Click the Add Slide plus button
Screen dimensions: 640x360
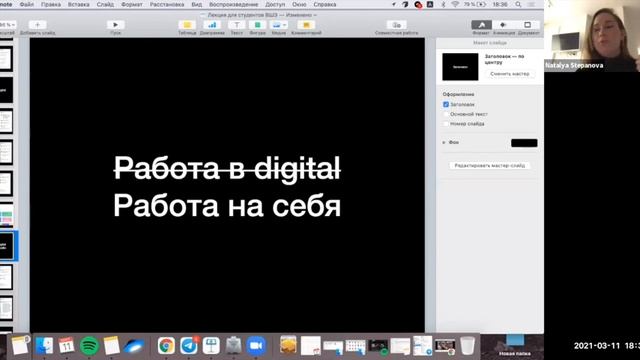(x=38, y=25)
